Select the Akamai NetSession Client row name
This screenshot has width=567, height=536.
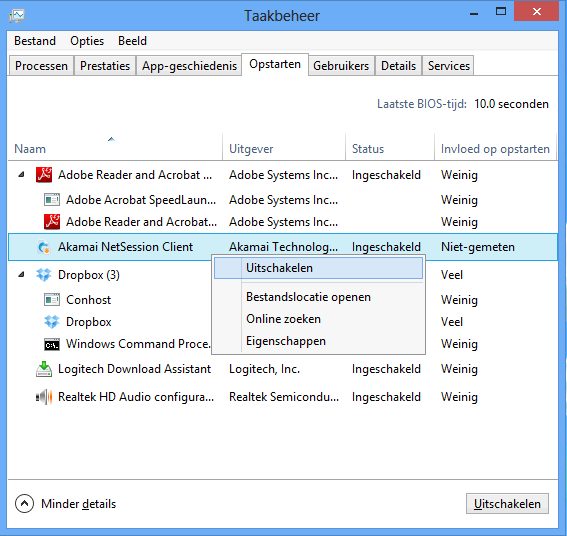pyautogui.click(x=125, y=247)
